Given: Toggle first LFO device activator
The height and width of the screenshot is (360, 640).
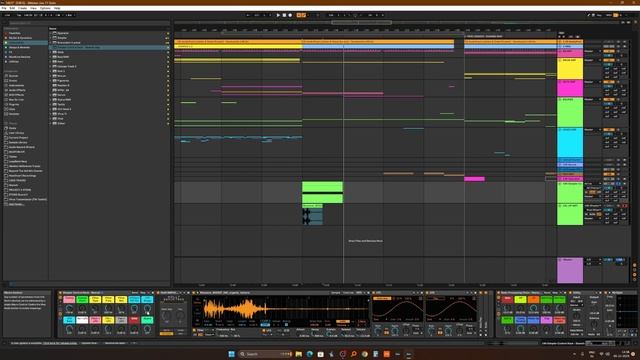Looking at the screenshot, I should [x=374, y=293].
